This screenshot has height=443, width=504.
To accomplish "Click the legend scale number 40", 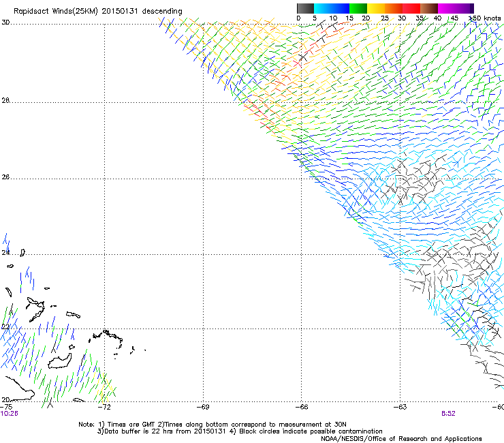I will [x=437, y=18].
